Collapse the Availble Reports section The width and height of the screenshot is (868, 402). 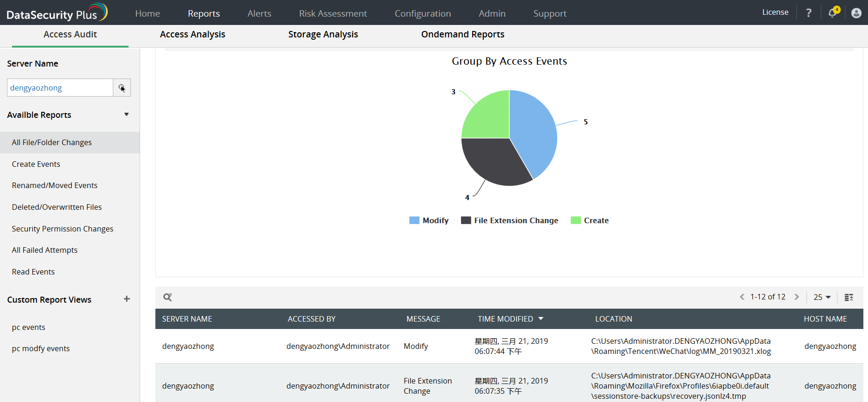[126, 115]
